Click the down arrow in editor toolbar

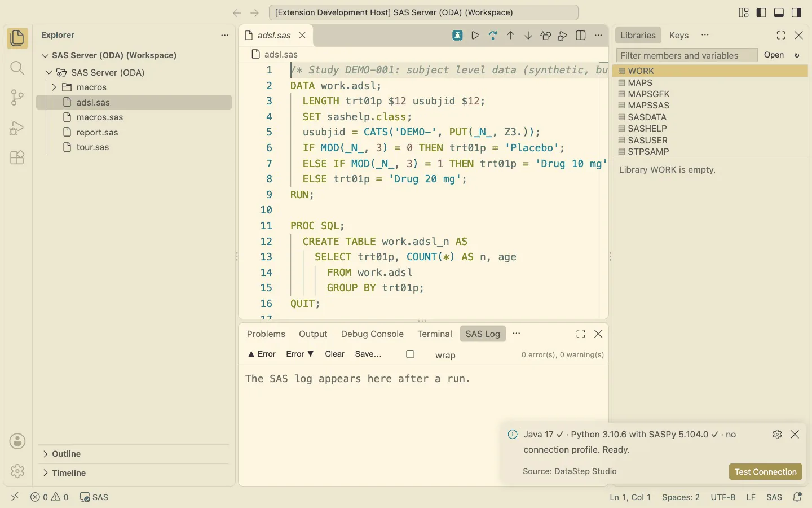(x=528, y=36)
